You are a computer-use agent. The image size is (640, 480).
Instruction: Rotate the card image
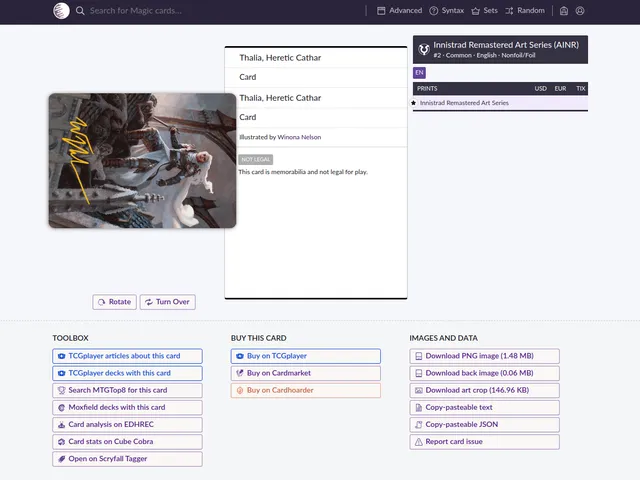(114, 302)
